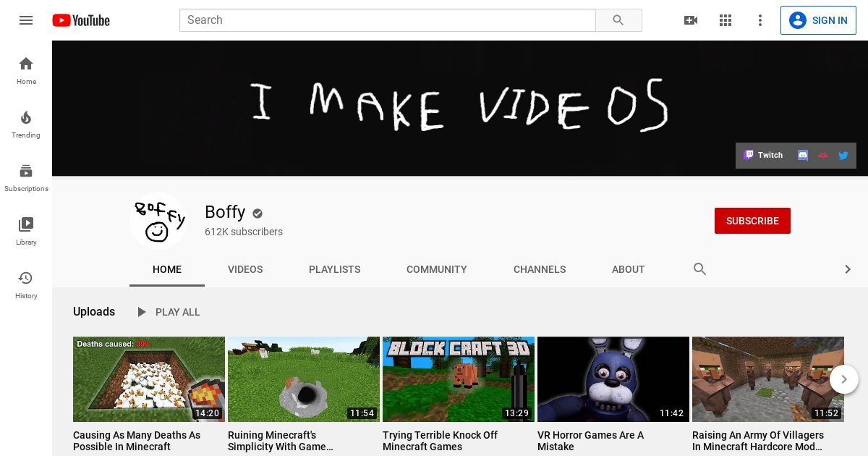Image resolution: width=868 pixels, height=456 pixels.
Task: Expand more channel tabs with right chevron
Action: point(848,269)
